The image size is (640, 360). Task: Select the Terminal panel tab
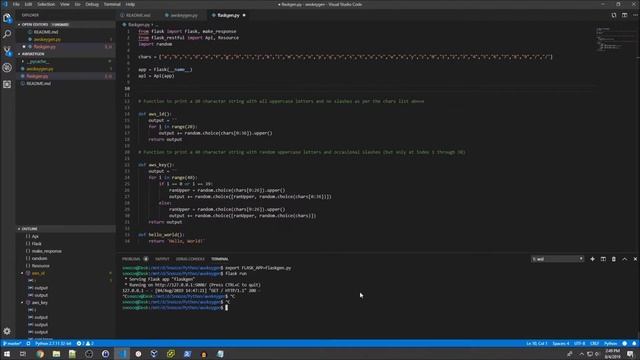click(220, 259)
